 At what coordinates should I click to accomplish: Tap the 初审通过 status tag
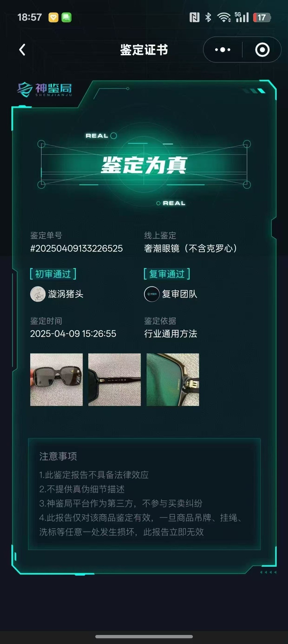click(53, 274)
